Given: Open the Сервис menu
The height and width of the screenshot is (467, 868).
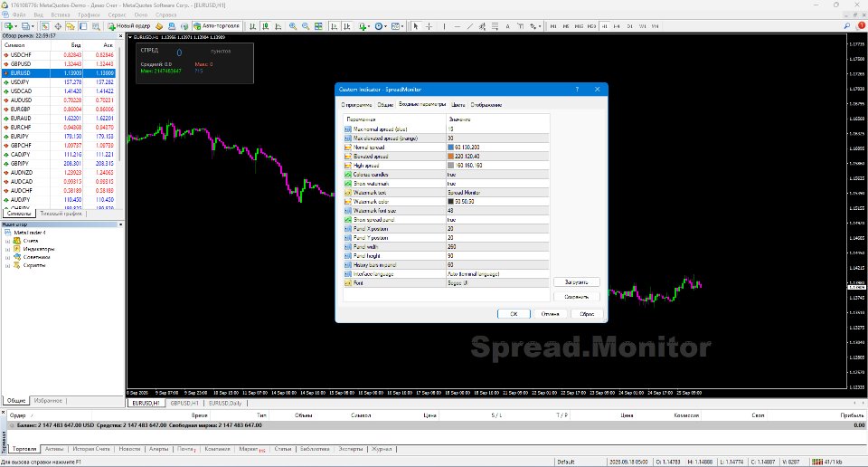Looking at the screenshot, I should (117, 15).
